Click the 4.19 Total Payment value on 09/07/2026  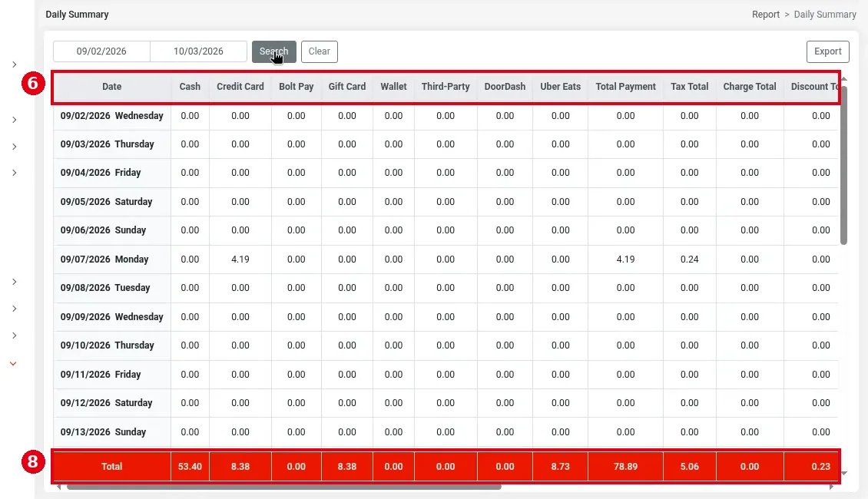625,259
